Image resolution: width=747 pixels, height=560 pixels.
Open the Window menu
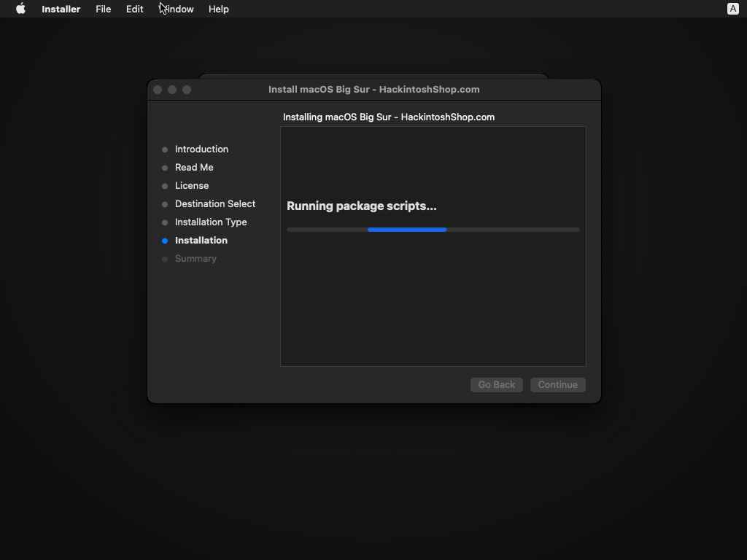(x=177, y=9)
